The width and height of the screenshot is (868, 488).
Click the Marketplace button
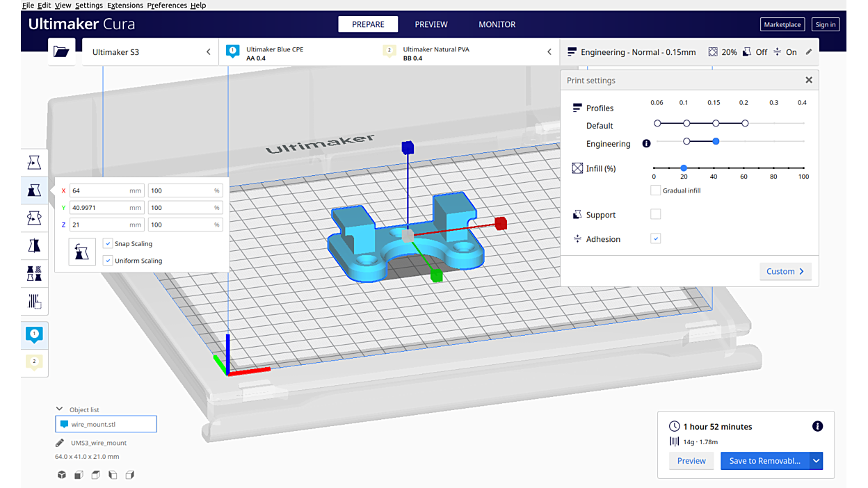click(x=782, y=24)
